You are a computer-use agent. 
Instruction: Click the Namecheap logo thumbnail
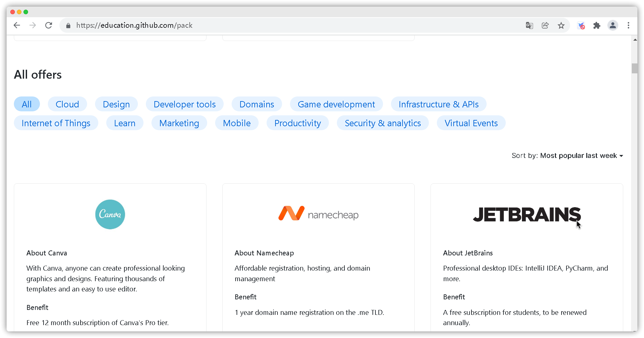pos(318,214)
